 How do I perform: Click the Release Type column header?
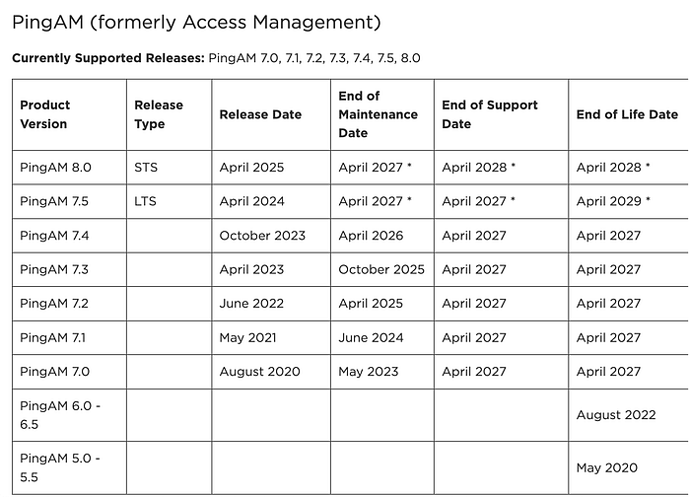(x=159, y=114)
